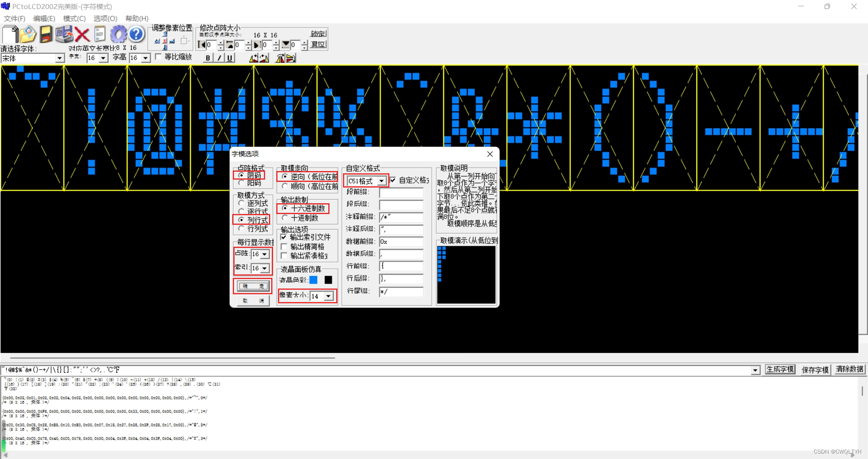The width and height of the screenshot is (868, 459).
Task: Toggle underline with the U button
Action: [x=230, y=58]
